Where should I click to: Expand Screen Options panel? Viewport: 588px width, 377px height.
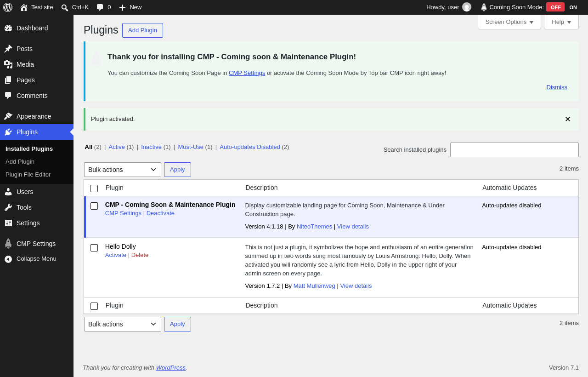click(509, 22)
